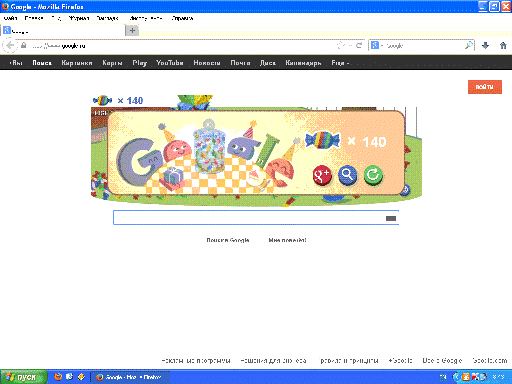Screen dimensions: 512x384
Task: Click the system tray clock
Action: (498, 377)
